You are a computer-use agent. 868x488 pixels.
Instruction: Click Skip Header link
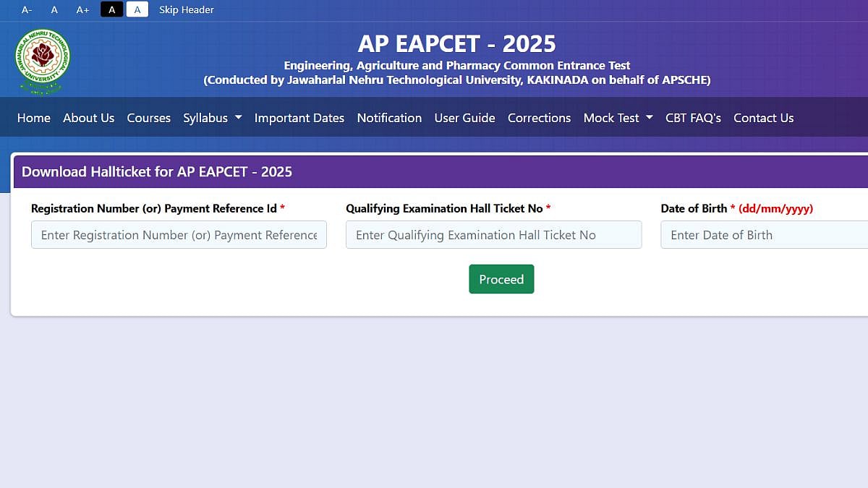click(x=187, y=10)
